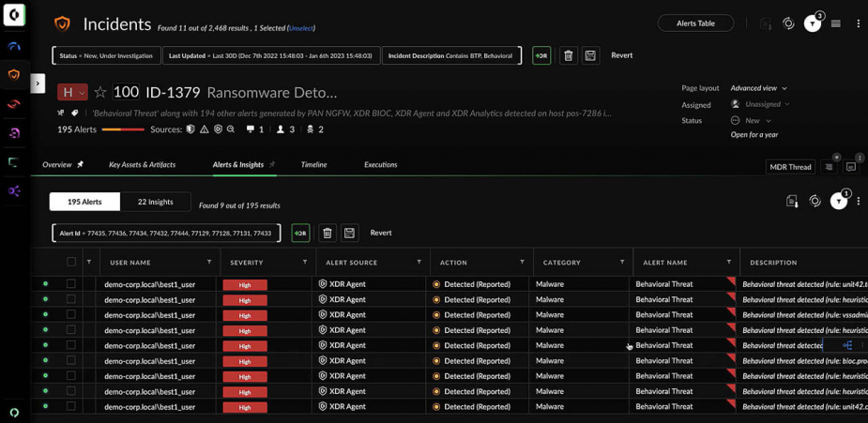Open causality view icon in hovered row

pos(847,345)
